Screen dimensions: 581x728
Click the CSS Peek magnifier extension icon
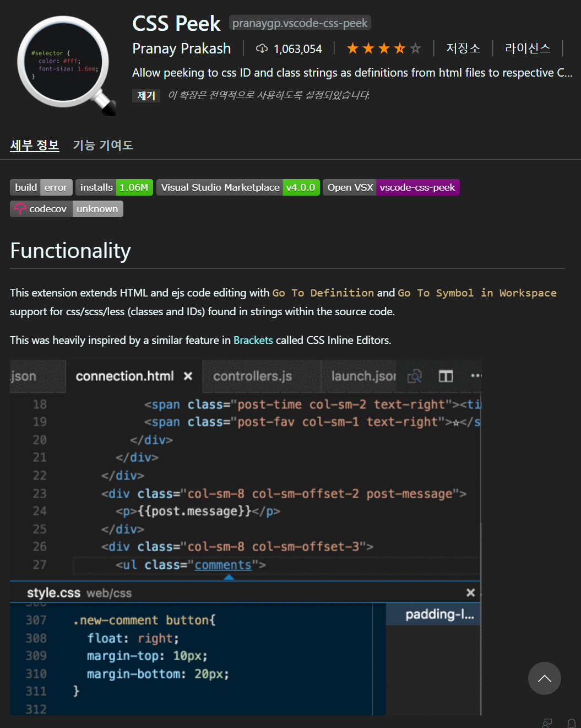point(66,66)
